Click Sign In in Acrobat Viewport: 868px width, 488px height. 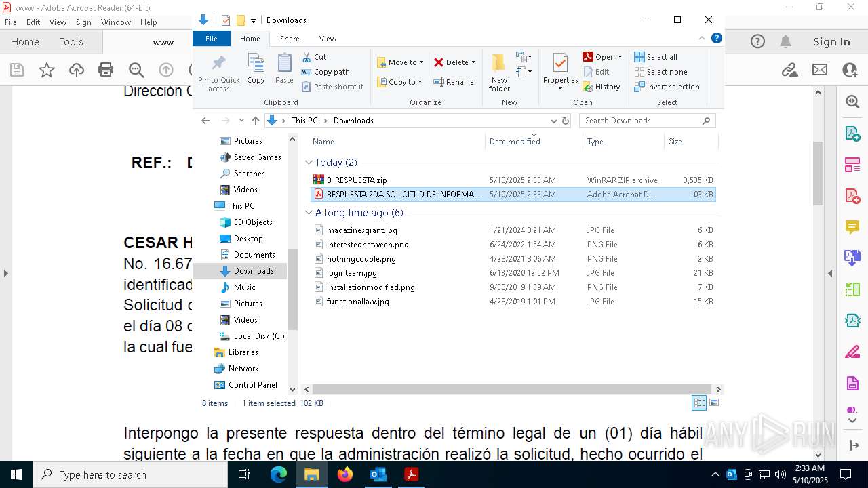point(831,42)
